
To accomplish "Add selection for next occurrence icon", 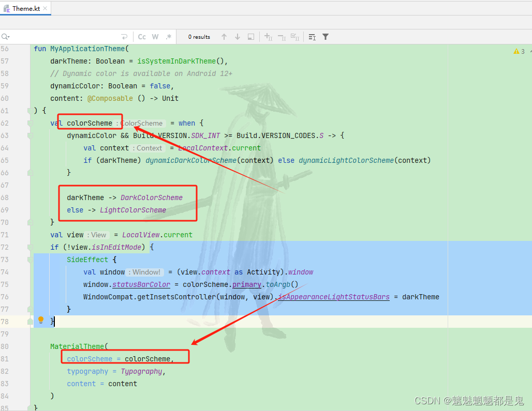I will [268, 37].
